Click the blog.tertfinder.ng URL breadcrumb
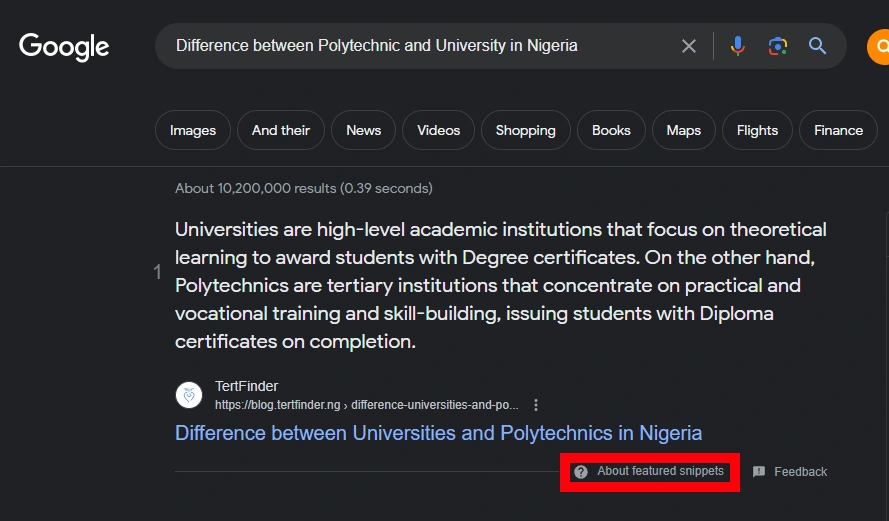889x521 pixels. pyautogui.click(x=366, y=405)
